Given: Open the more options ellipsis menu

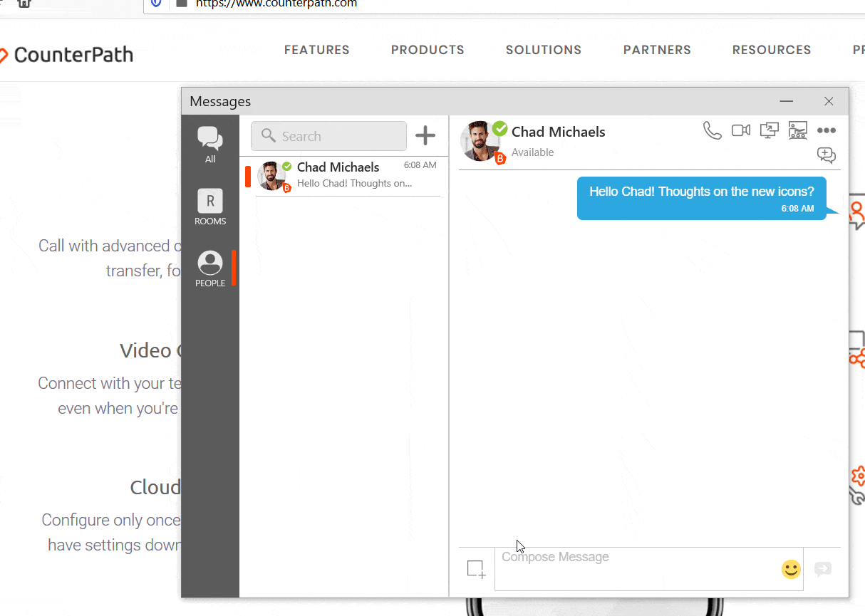Looking at the screenshot, I should (x=826, y=130).
